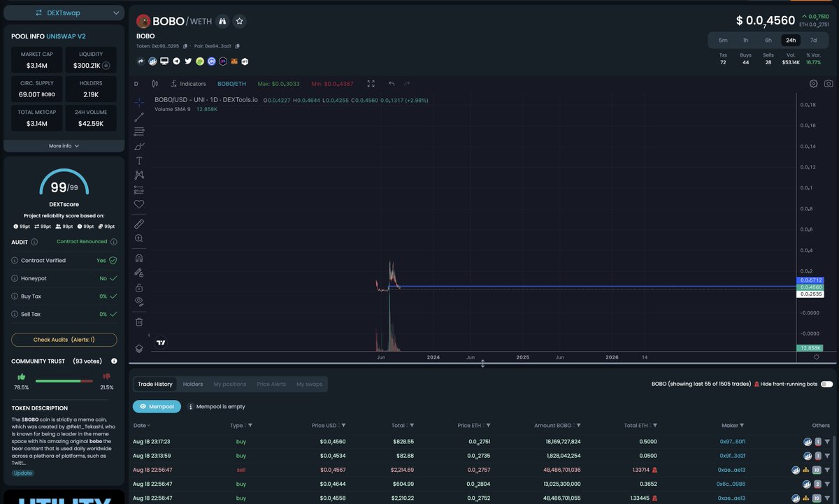
Task: Switch chart to BOBO/ETH pair
Action: [x=231, y=83]
